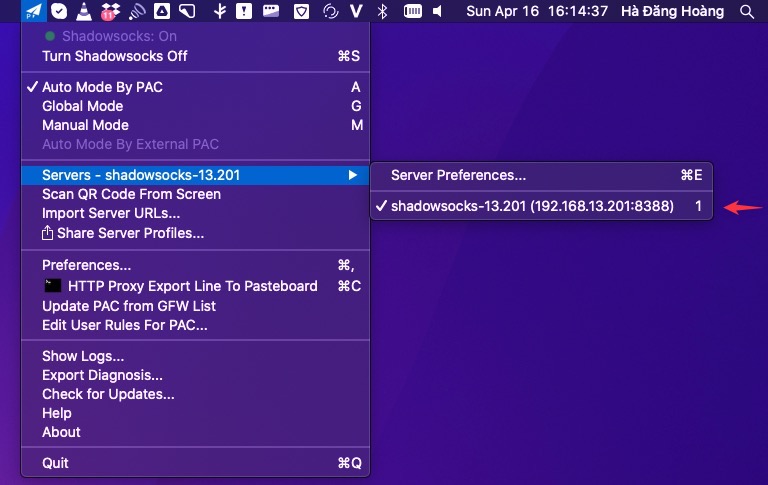The width and height of the screenshot is (768, 485).
Task: Click the spiral rings menu bar icon
Action: 137,11
